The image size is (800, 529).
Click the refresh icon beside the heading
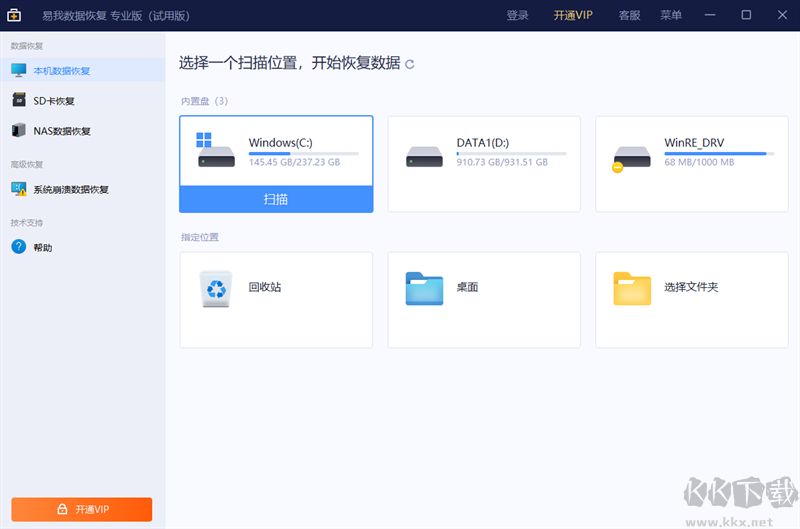409,64
